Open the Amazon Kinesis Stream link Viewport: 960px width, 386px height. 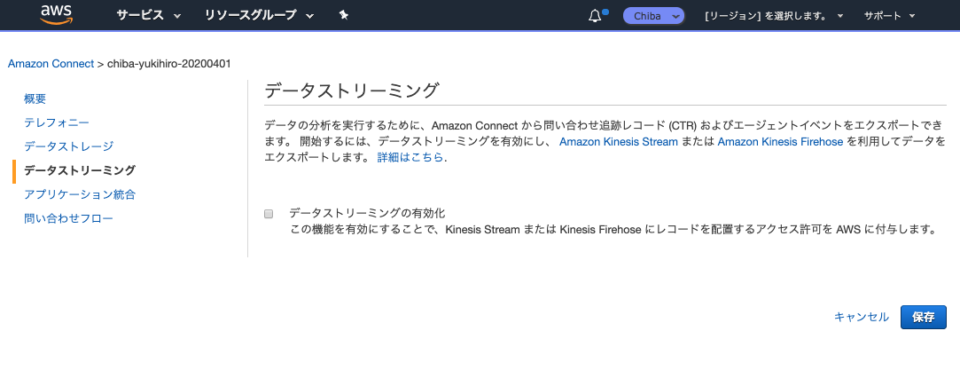pyautogui.click(x=618, y=142)
